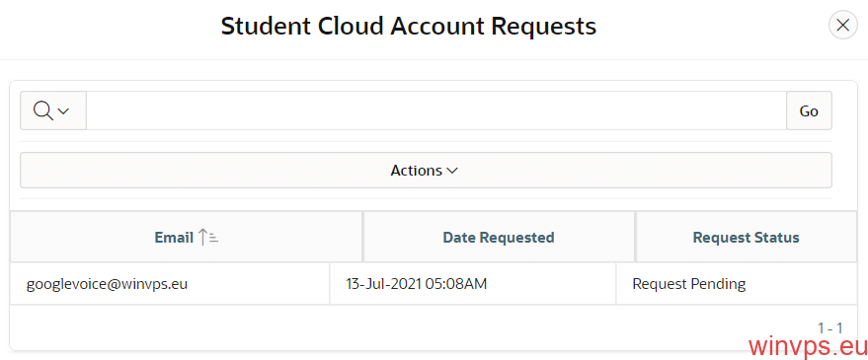Click the ascending sort icon next to Email
The image size is (868, 360).
click(208, 238)
